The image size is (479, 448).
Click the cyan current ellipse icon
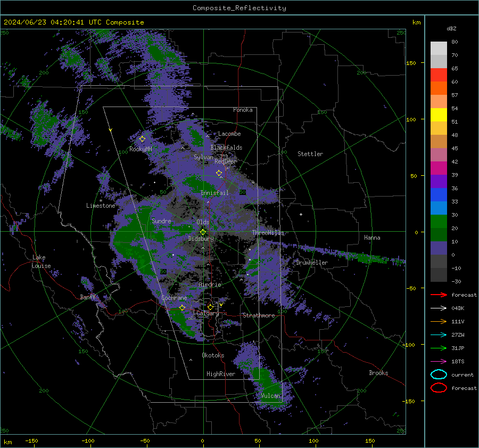(x=439, y=374)
